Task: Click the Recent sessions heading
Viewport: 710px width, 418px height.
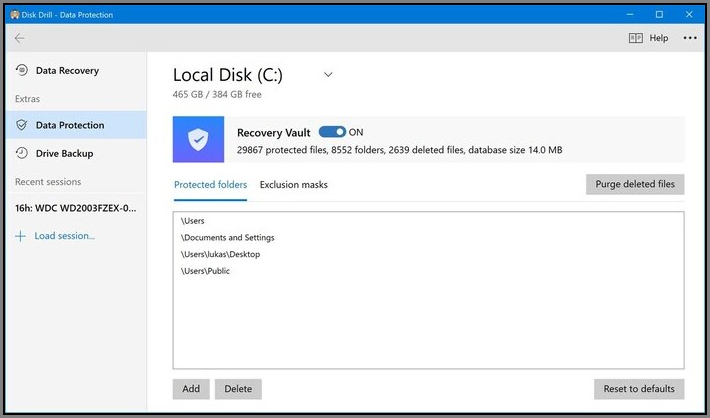Action: click(48, 182)
